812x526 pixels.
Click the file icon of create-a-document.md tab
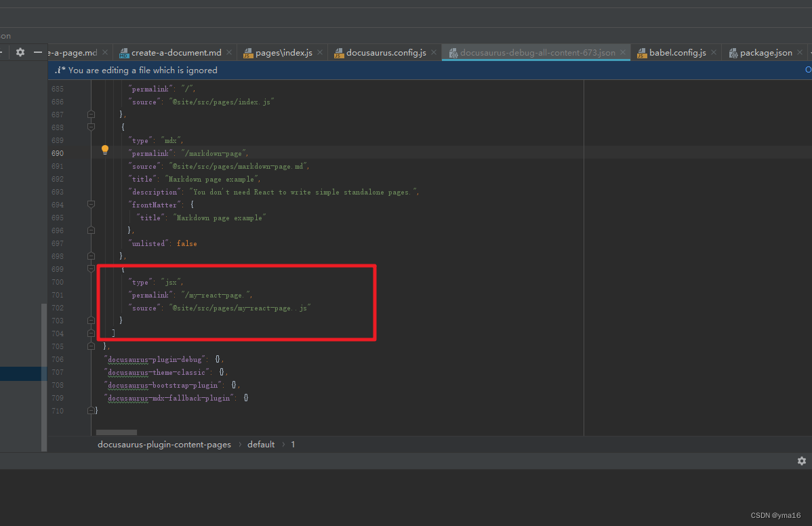pos(124,53)
